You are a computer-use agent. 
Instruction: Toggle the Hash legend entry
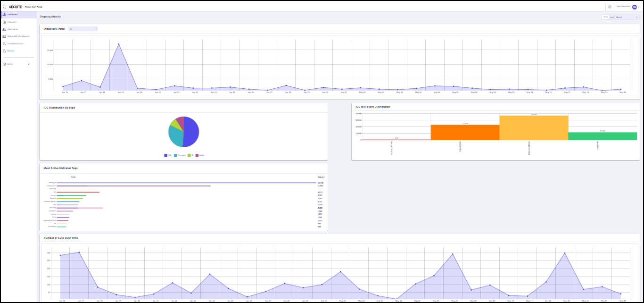(x=199, y=155)
